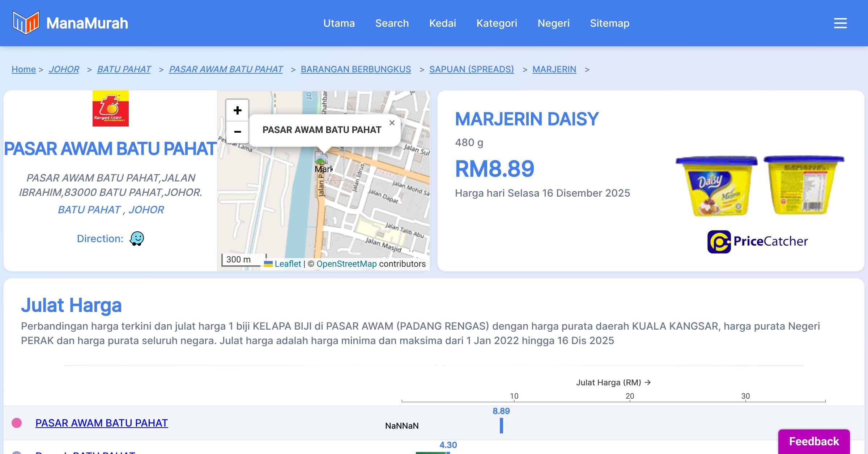Click the MARJERIN breadcrumb link
Image resolution: width=868 pixels, height=454 pixels.
pos(554,69)
